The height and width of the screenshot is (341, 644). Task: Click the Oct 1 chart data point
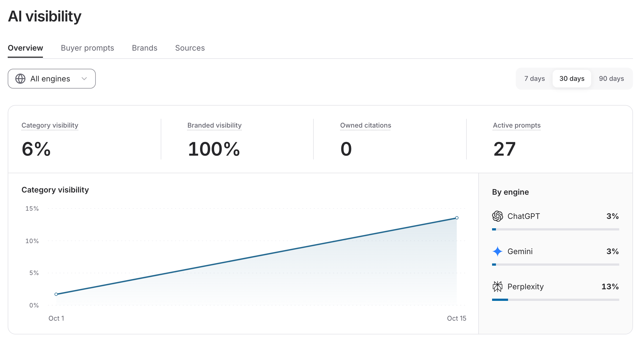(x=56, y=294)
